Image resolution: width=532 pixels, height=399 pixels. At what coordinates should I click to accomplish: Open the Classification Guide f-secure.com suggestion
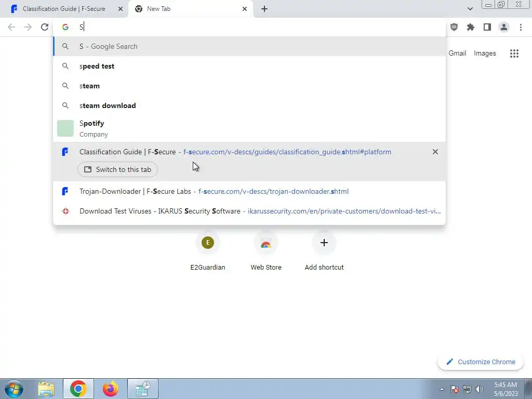[249, 152]
